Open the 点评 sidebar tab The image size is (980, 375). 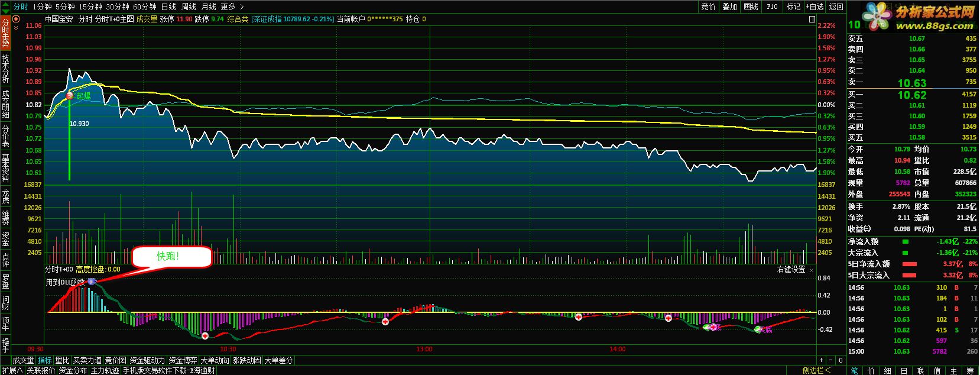[x=5, y=260]
